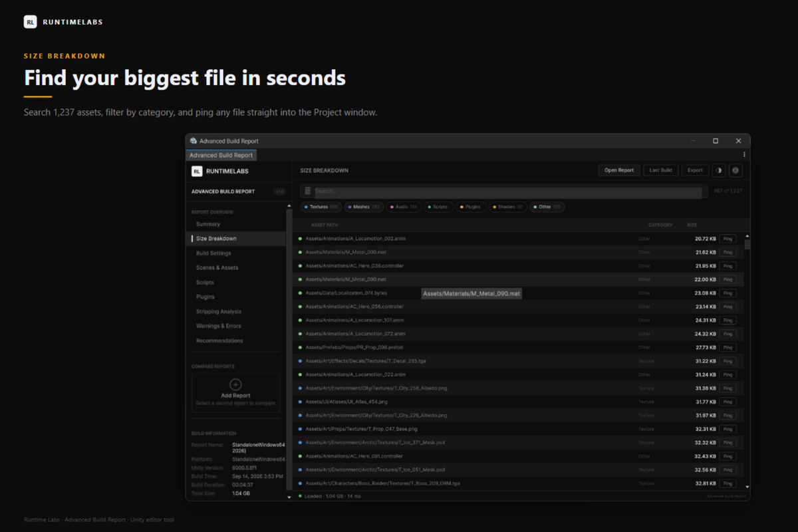Open Warnings & Errors section
This screenshot has height=532, width=798.
[x=236, y=326]
